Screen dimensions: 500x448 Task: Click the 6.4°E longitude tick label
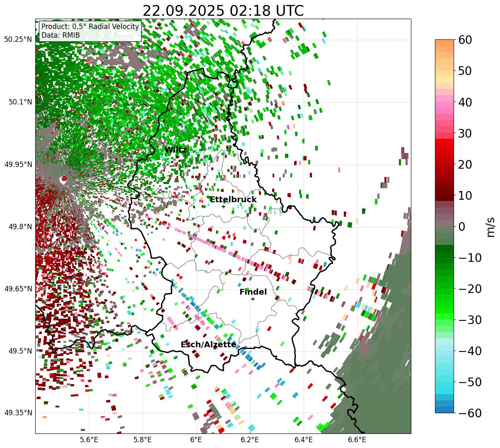coord(304,440)
